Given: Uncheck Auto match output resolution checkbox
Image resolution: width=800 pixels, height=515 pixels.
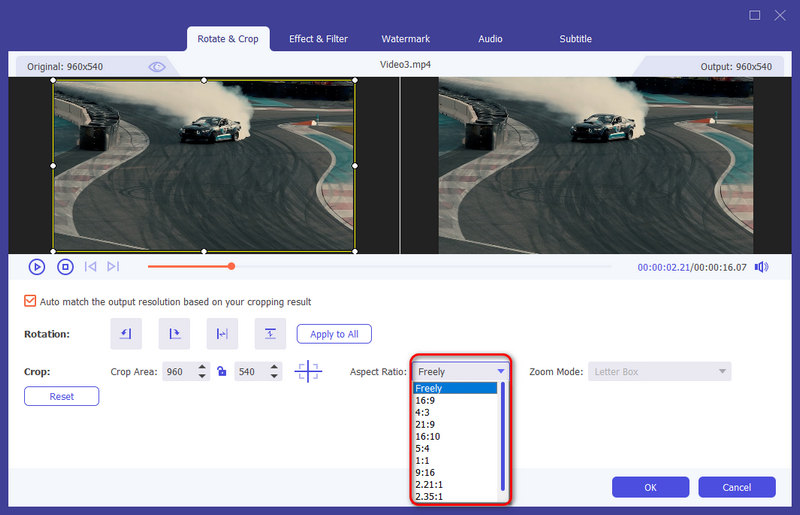Looking at the screenshot, I should point(30,301).
